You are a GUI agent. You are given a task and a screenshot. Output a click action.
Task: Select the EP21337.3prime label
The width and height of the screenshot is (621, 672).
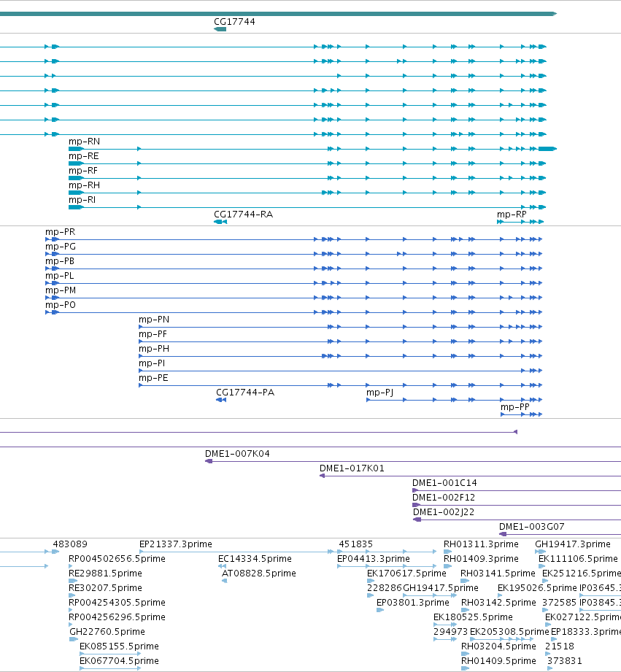176,544
